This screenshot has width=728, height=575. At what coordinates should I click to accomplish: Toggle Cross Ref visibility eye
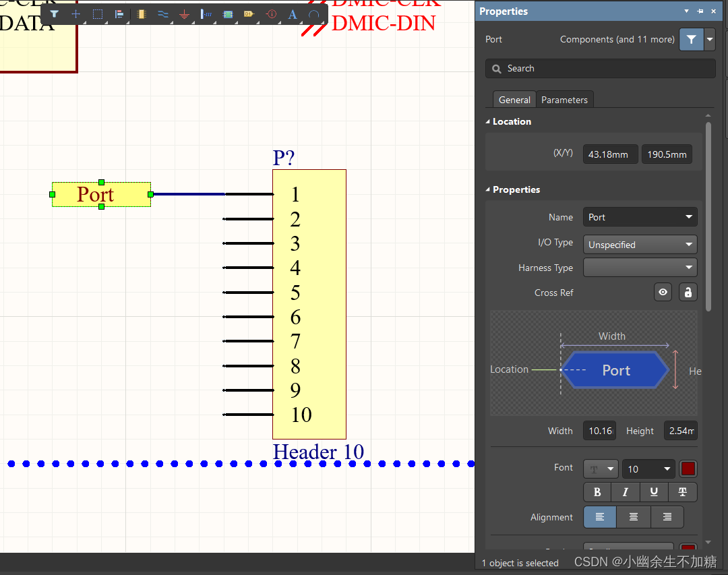[663, 292]
